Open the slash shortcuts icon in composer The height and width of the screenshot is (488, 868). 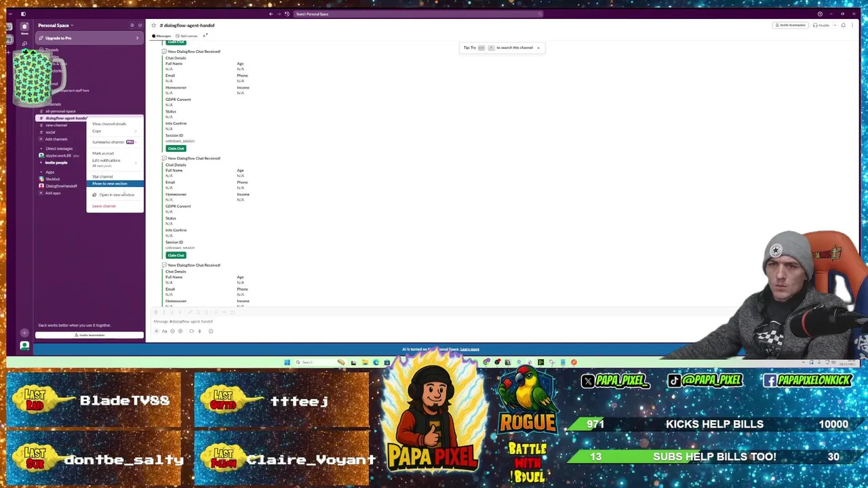click(x=211, y=331)
